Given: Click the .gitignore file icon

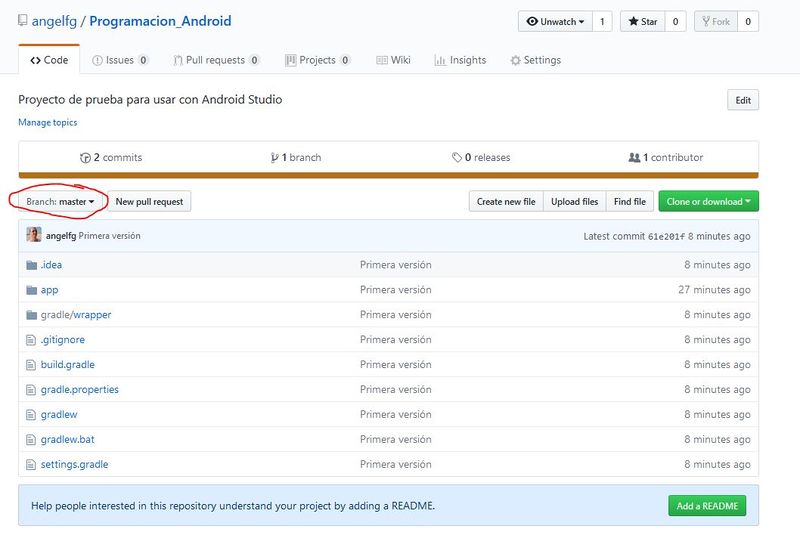Looking at the screenshot, I should (31, 340).
